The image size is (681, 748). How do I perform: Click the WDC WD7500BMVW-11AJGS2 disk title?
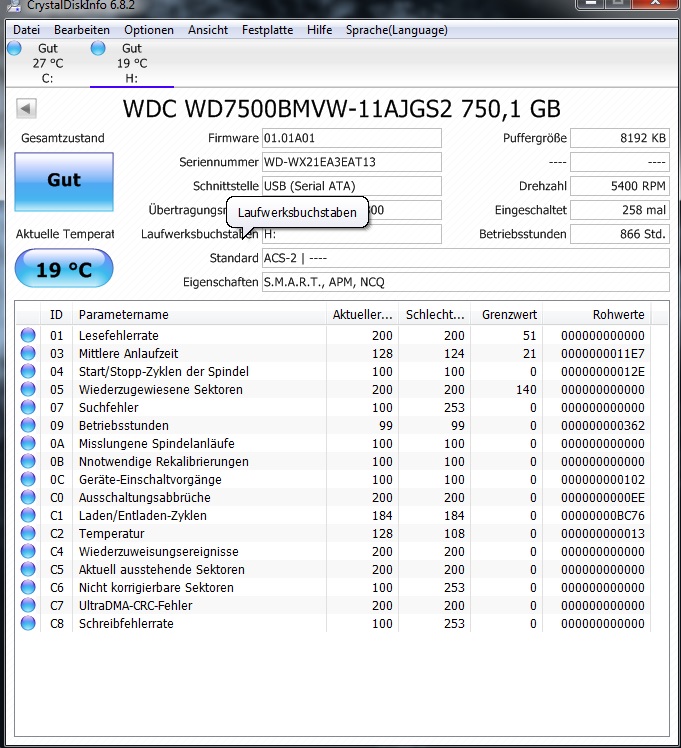[x=341, y=109]
